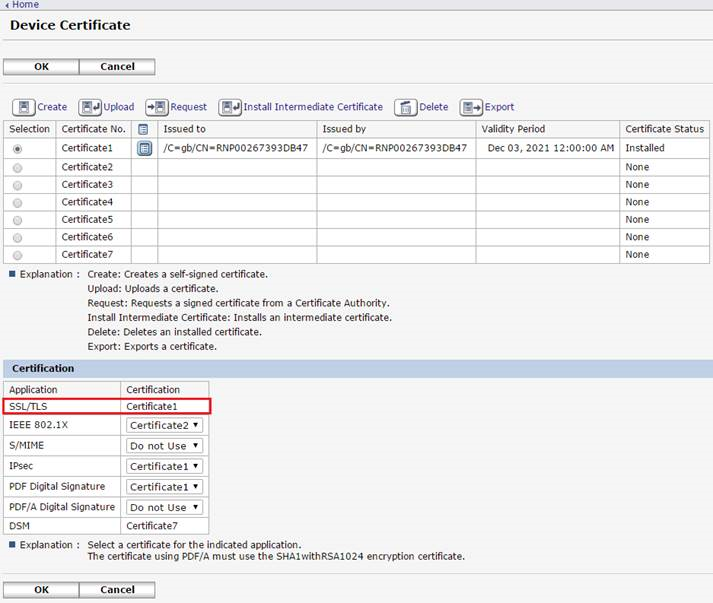Click the Create certificate icon

click(24, 107)
